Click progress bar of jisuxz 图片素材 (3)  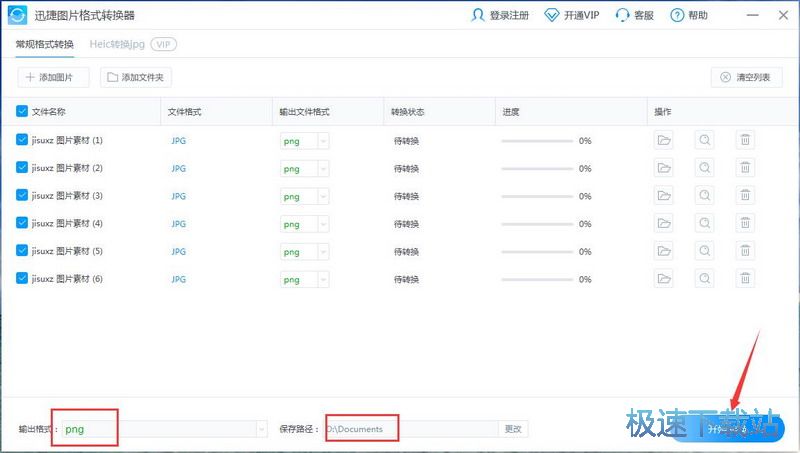pyautogui.click(x=537, y=196)
